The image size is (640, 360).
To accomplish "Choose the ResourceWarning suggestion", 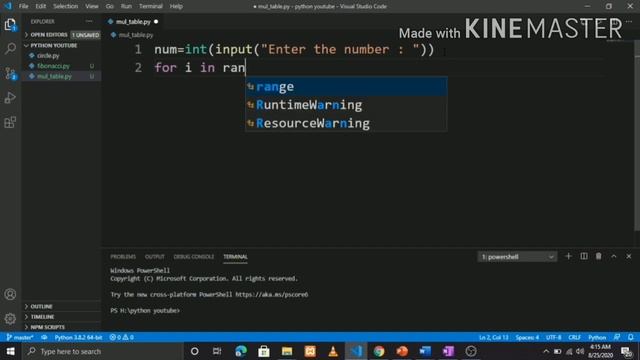I will pyautogui.click(x=346, y=123).
